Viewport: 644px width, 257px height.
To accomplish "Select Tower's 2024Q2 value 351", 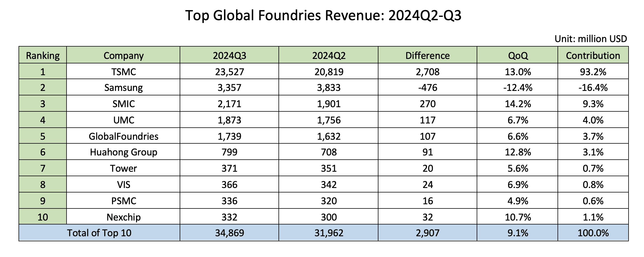I will coord(328,168).
